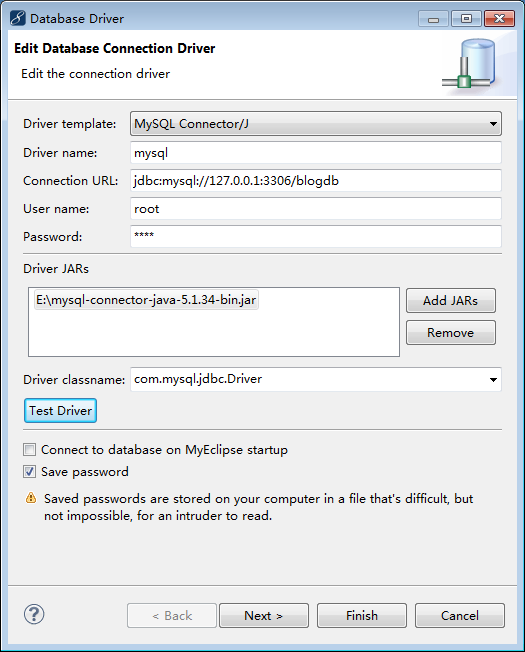Click the help question mark icon
Screen dimensions: 525x652
34,614
